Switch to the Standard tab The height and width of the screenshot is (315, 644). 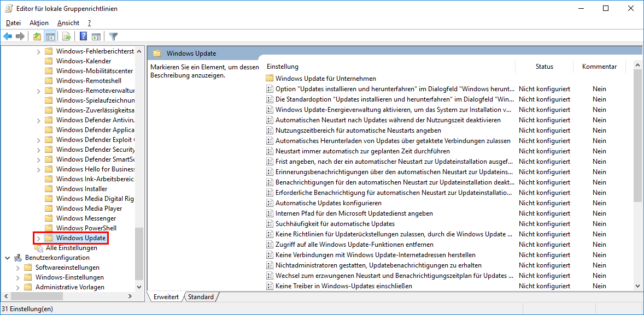[201, 297]
